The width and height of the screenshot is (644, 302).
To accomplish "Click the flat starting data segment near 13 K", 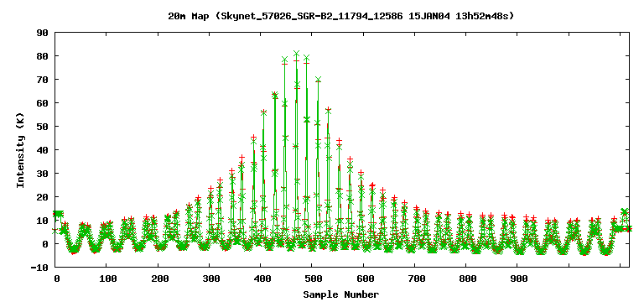I will pyautogui.click(x=58, y=214).
